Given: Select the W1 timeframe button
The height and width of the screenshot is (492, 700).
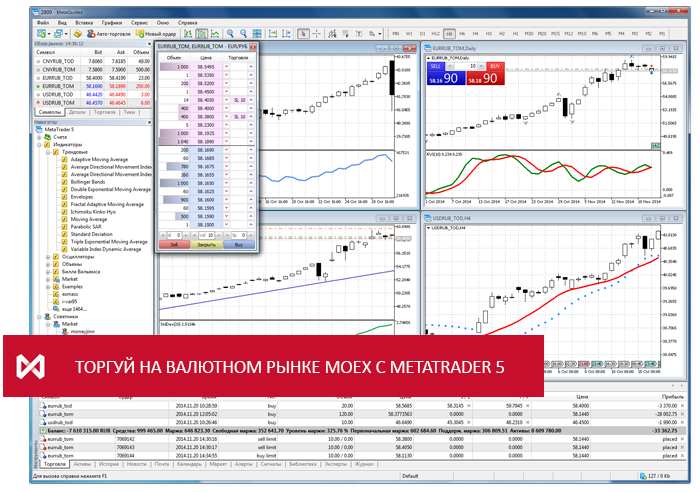Looking at the screenshot, I should (x=409, y=34).
